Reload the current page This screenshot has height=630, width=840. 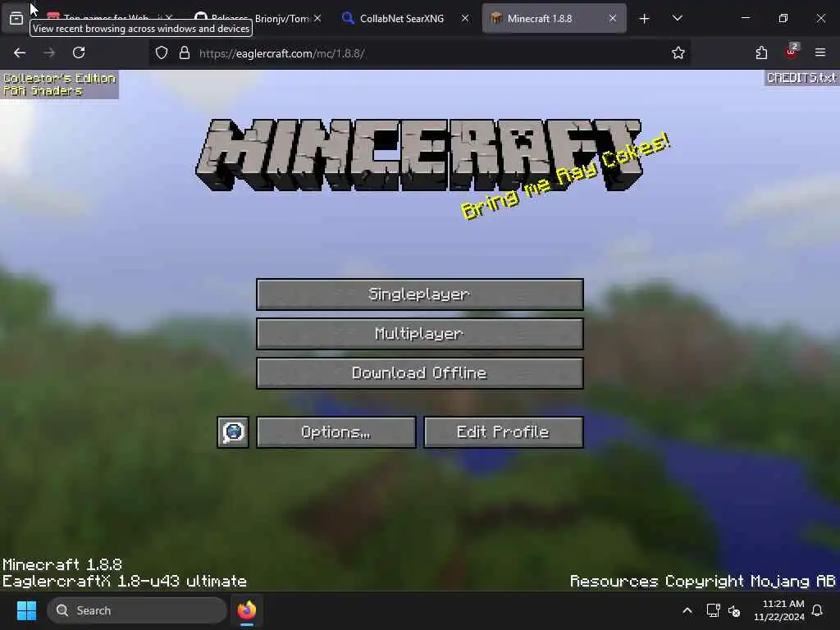click(79, 52)
